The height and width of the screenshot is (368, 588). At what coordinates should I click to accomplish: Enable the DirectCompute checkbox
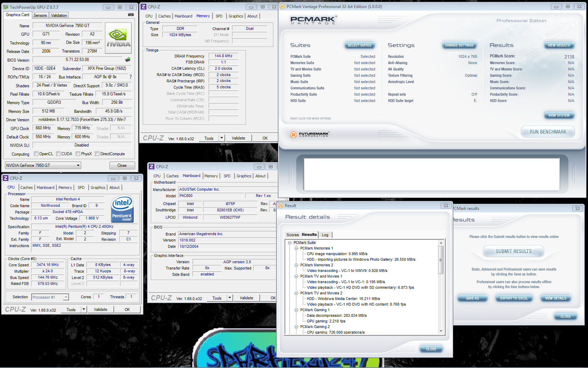click(97, 154)
